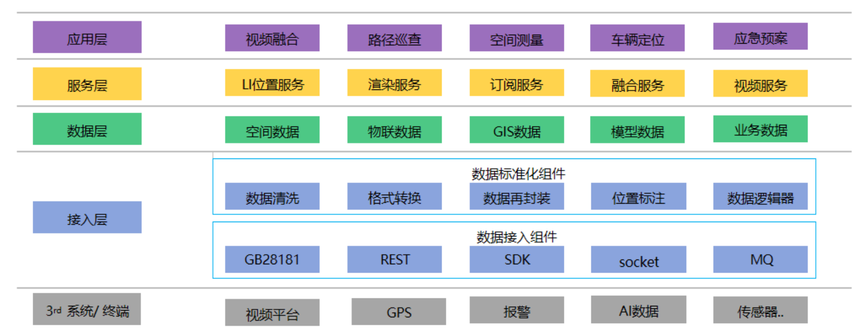
Task: Click the purple 应用层 box
Action: coord(87,37)
